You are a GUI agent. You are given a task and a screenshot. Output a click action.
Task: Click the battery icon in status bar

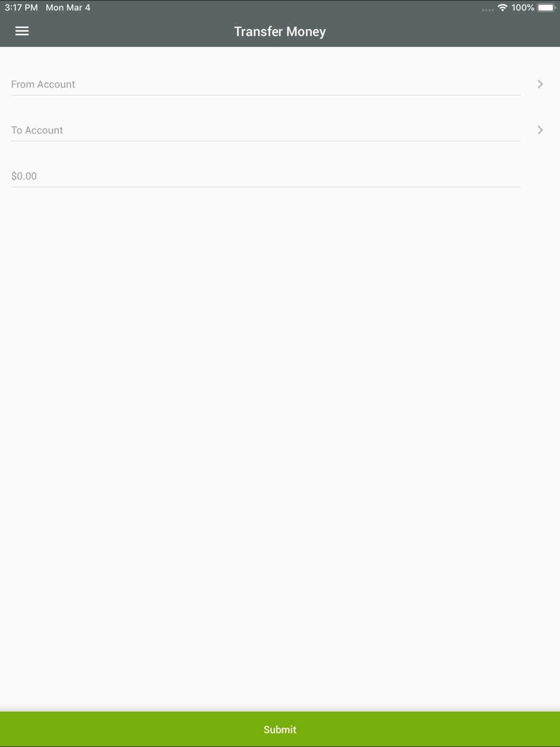click(547, 7)
